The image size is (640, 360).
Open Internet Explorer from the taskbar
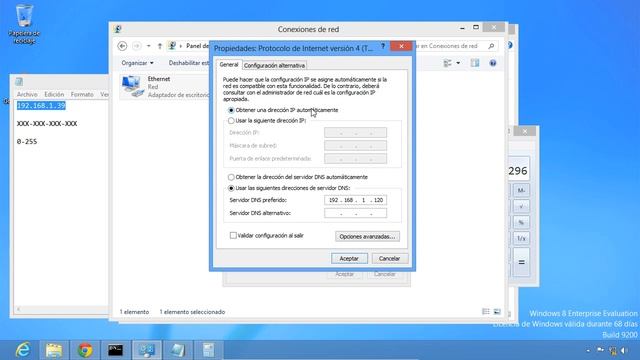coord(22,350)
